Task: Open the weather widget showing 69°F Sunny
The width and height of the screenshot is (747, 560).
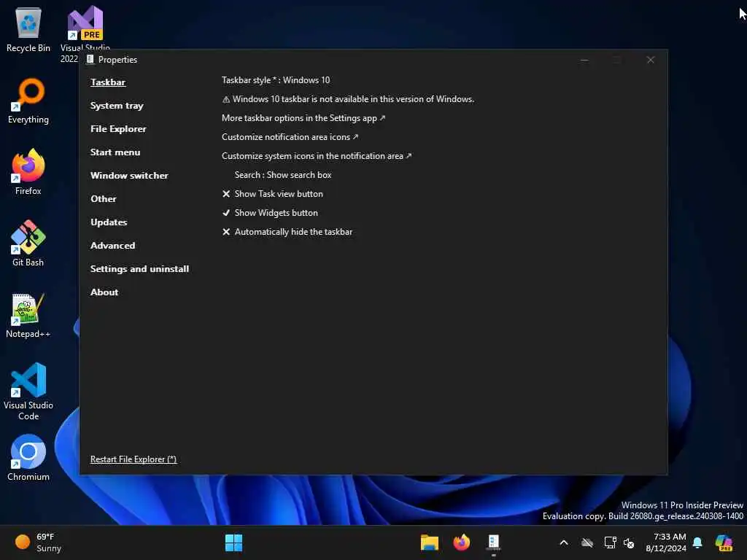Action: point(38,542)
